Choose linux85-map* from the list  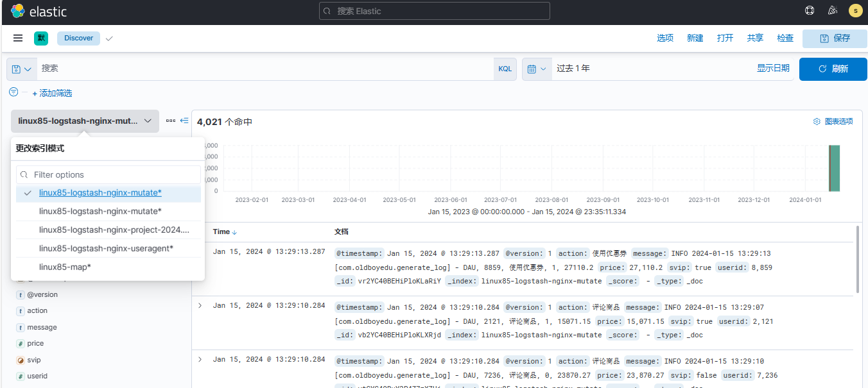[65, 267]
